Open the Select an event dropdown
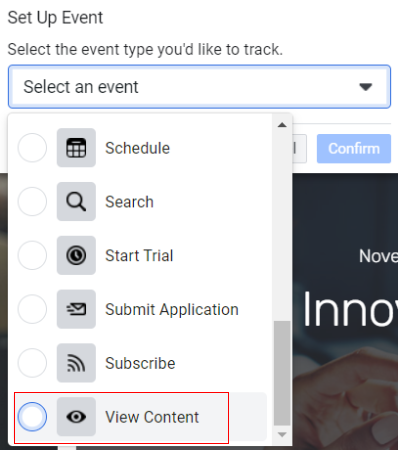 199,87
